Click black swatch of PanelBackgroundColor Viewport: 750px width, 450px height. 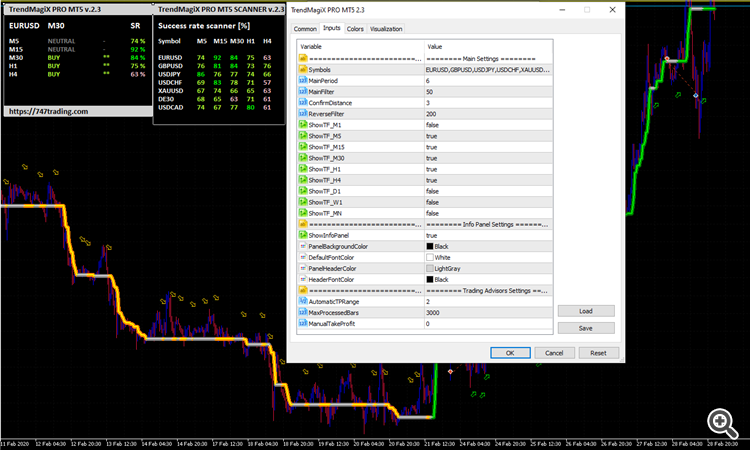pos(430,246)
